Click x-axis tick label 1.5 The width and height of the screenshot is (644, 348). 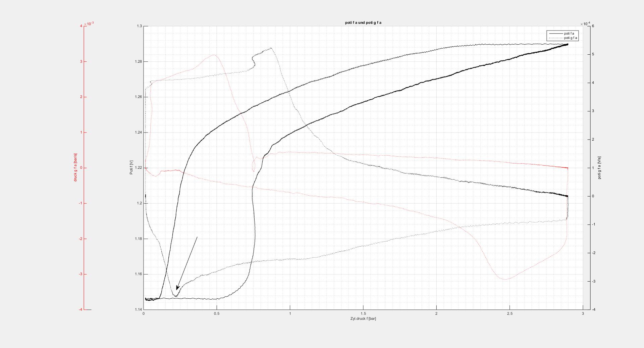pos(363,313)
